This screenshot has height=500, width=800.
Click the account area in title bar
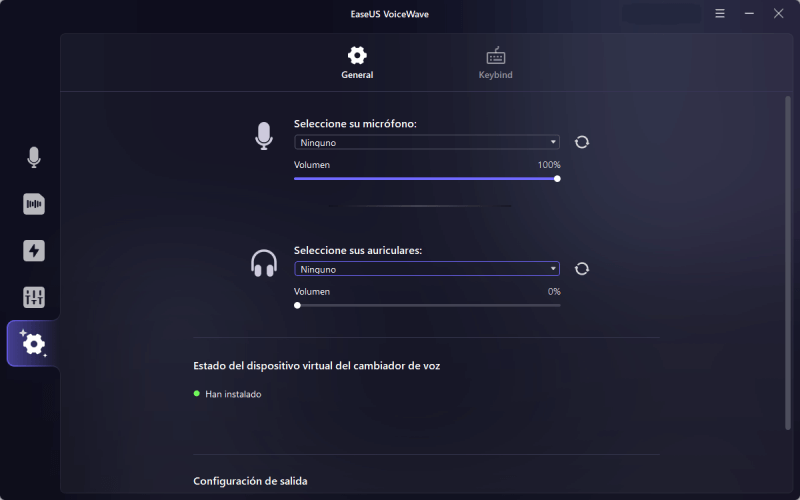[x=660, y=13]
